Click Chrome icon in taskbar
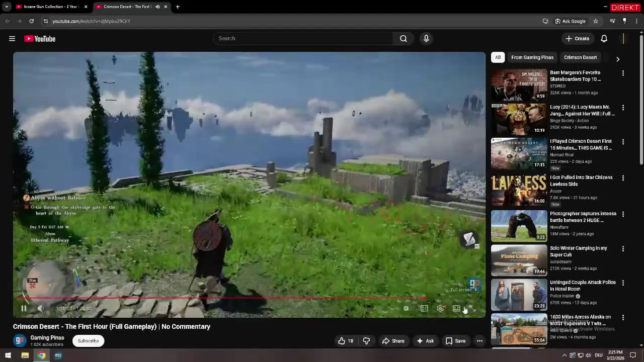The width and height of the screenshot is (644, 362). (x=42, y=355)
